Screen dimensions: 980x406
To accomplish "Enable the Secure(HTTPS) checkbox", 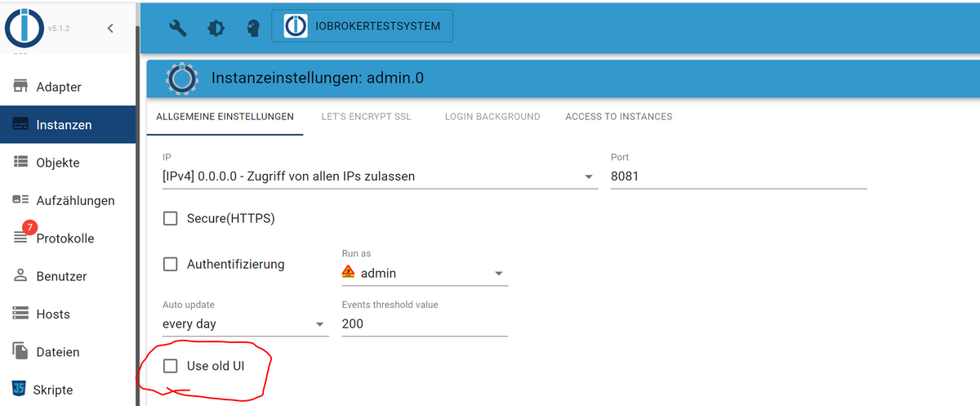I will 171,219.
